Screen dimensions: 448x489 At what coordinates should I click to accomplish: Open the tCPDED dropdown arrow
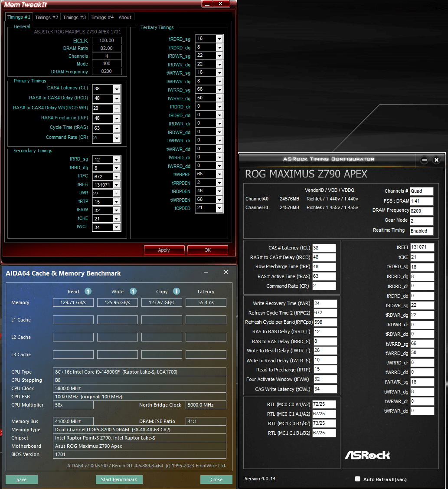point(219,208)
